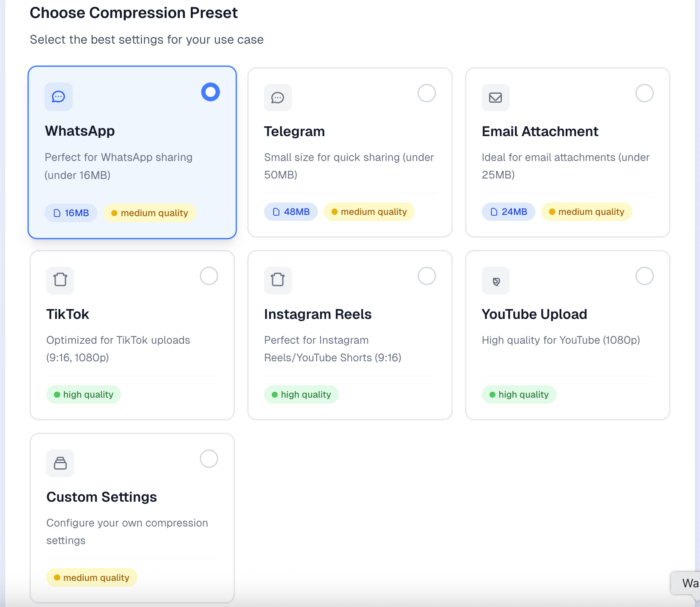Click 'High quality for YouTube (1080p)' description
Screen dimensions: 700x607
click(x=561, y=340)
